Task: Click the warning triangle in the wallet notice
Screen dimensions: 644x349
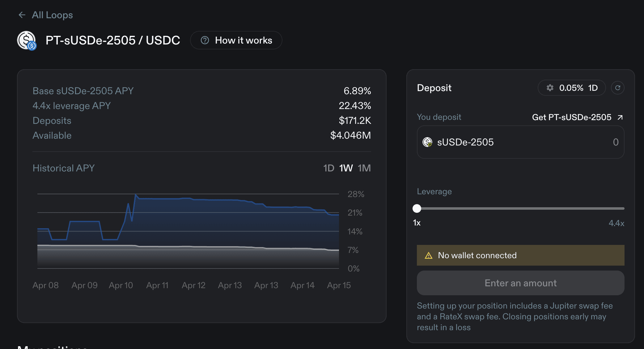Action: pyautogui.click(x=429, y=255)
